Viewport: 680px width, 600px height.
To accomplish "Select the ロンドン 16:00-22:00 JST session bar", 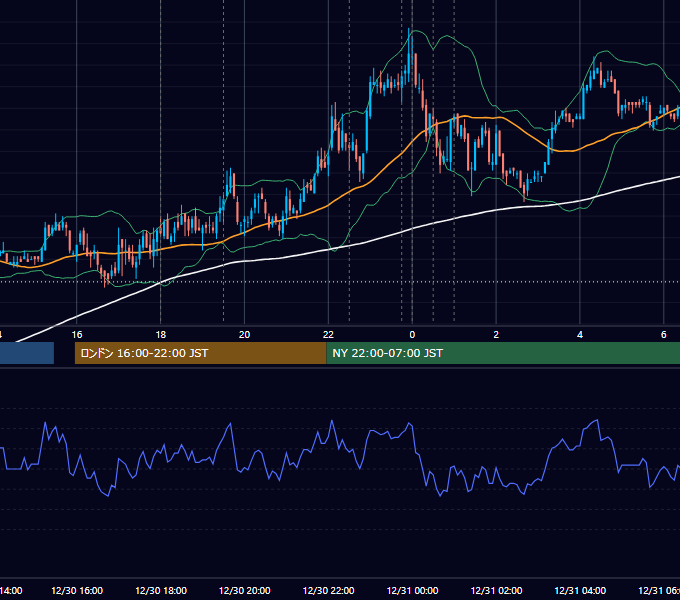I will pos(200,353).
